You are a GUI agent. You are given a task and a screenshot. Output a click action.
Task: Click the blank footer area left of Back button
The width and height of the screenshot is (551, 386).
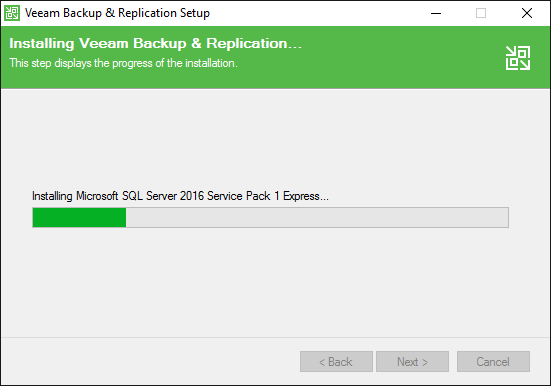(149, 361)
